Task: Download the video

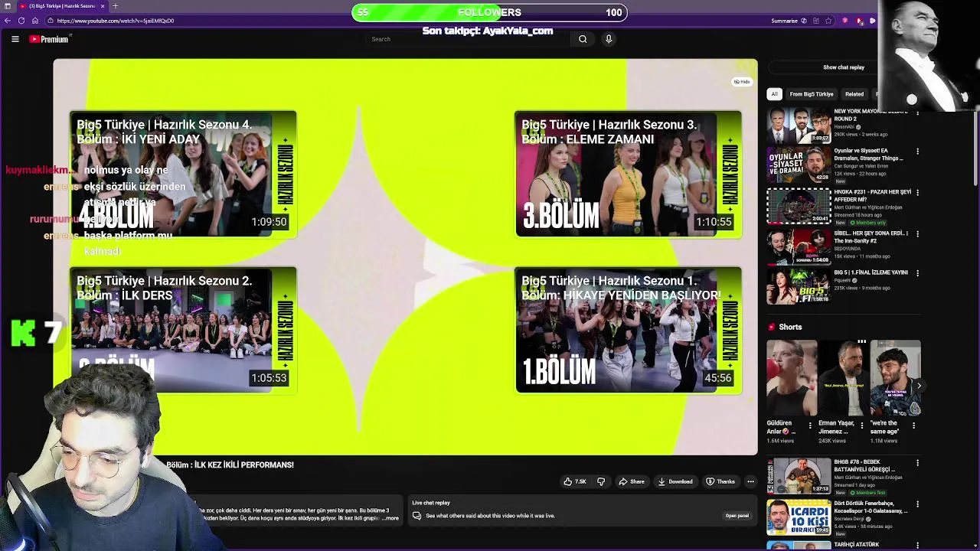Action: pyautogui.click(x=675, y=481)
